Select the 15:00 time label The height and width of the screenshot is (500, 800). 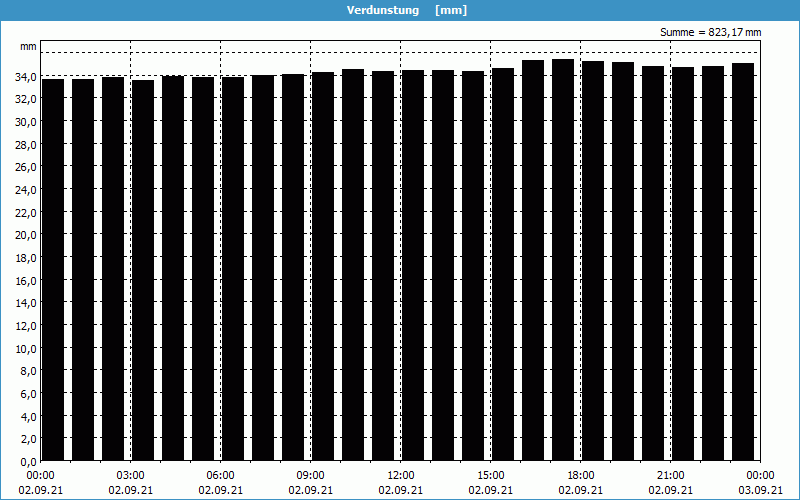click(491, 476)
